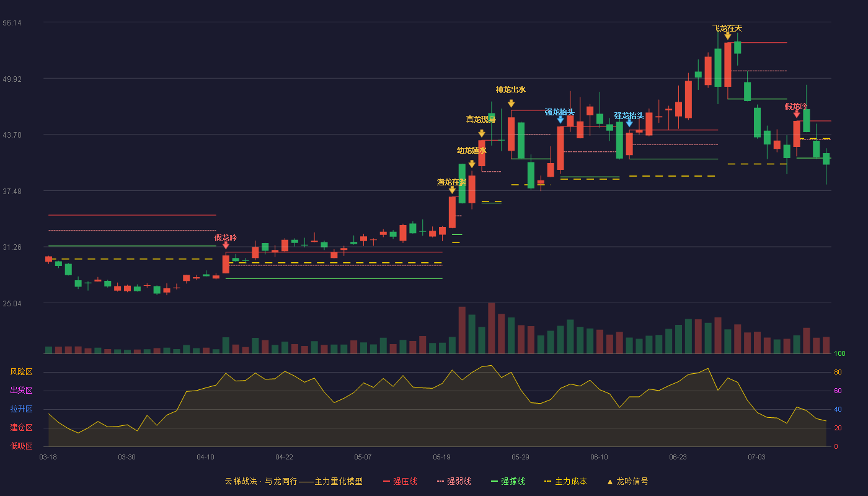Click the red arrow under 假龙吟 near 04-10
This screenshot has height=496, width=868.
226,246
